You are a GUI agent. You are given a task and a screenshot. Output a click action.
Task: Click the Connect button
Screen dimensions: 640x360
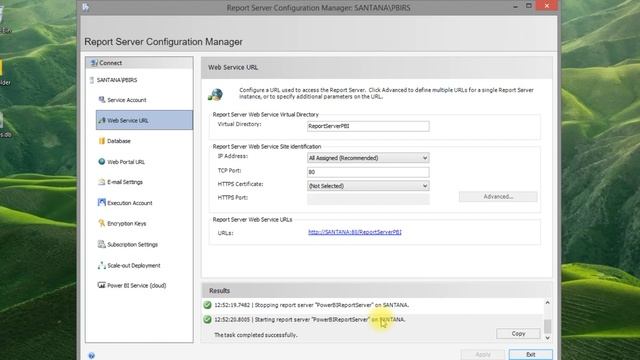139,63
